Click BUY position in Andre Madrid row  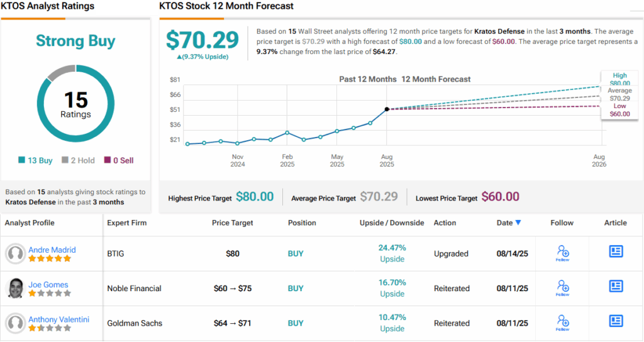pyautogui.click(x=296, y=254)
